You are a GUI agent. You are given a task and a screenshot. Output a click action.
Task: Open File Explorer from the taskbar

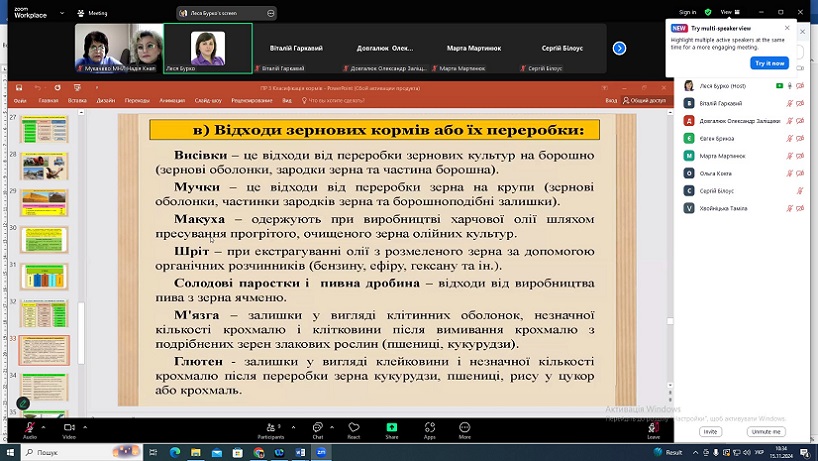coord(196,452)
